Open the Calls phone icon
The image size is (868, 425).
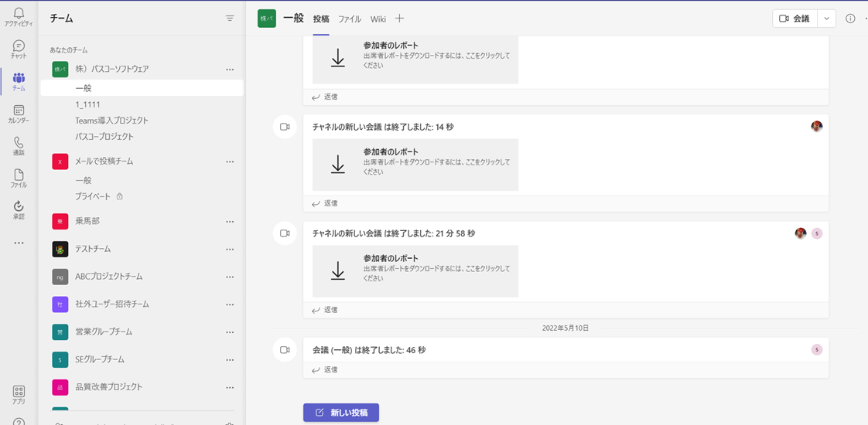[x=19, y=145]
